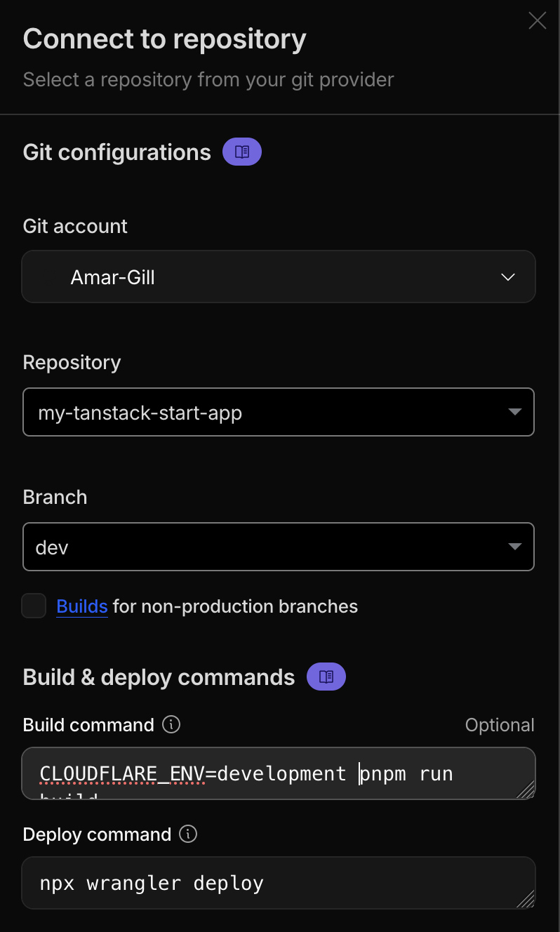Image resolution: width=560 pixels, height=932 pixels.
Task: Click the Optional text beside Build command
Action: (x=500, y=725)
